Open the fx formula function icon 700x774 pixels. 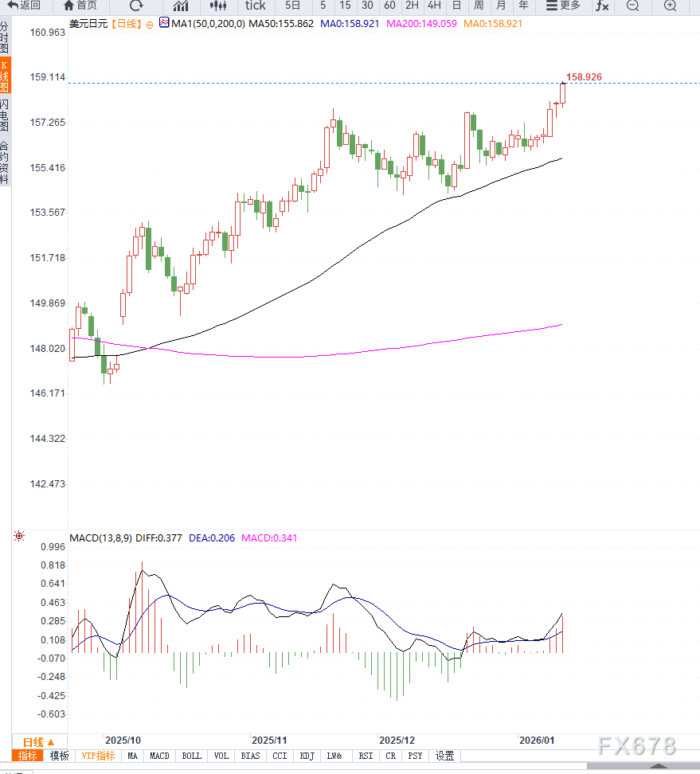coord(602,6)
